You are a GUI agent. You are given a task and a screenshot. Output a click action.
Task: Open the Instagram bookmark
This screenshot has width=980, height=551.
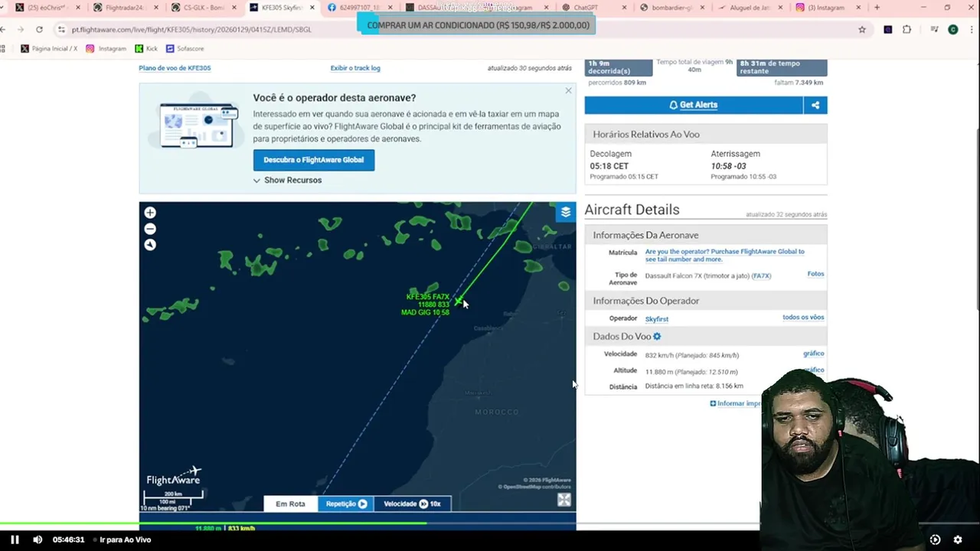(x=106, y=48)
